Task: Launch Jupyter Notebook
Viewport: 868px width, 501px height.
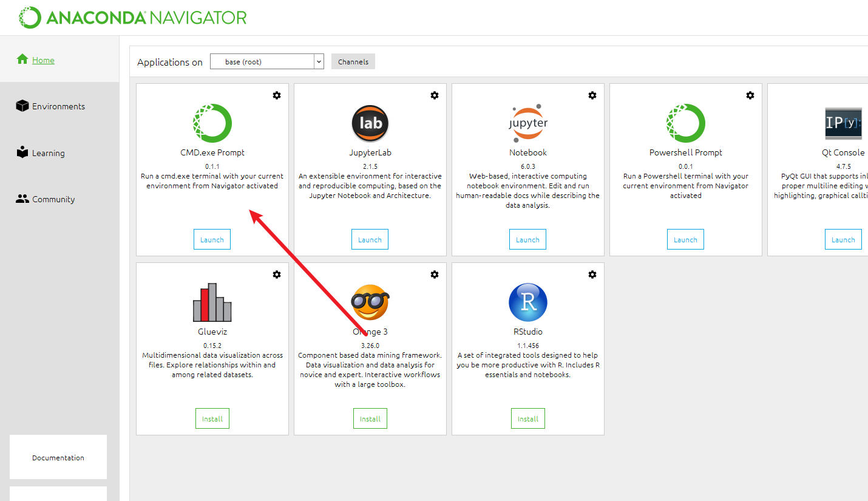Action: pyautogui.click(x=528, y=239)
